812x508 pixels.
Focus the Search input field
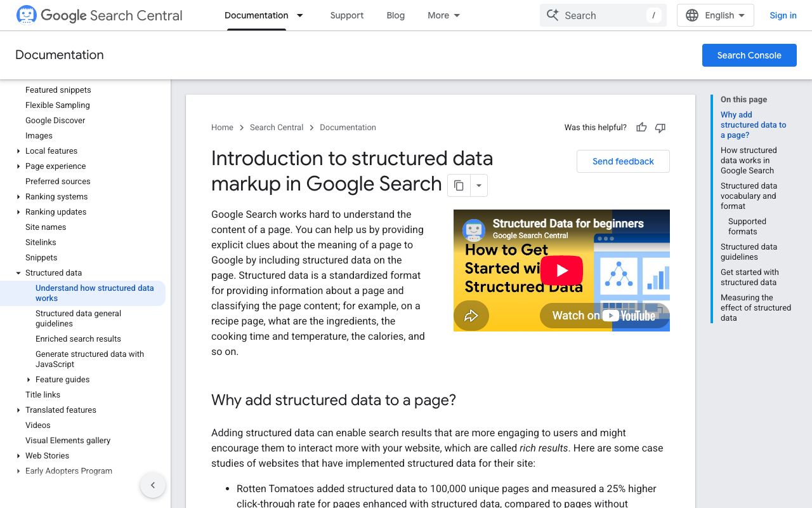tap(603, 15)
